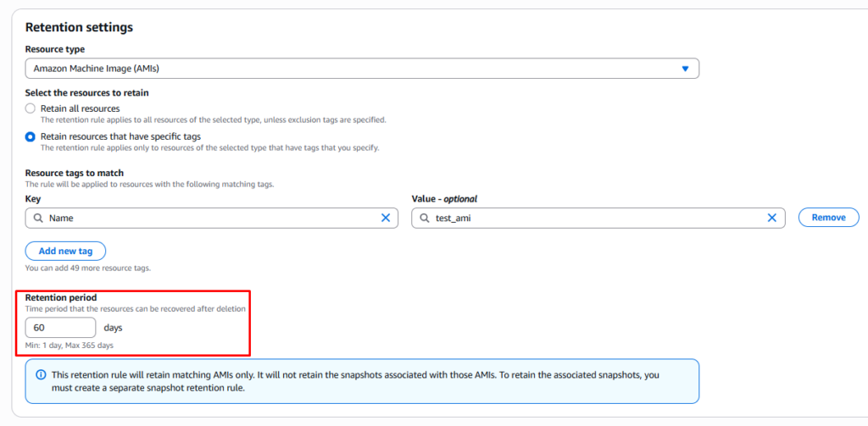868x426 pixels.
Task: Click the Retention settings heading
Action: 79,27
